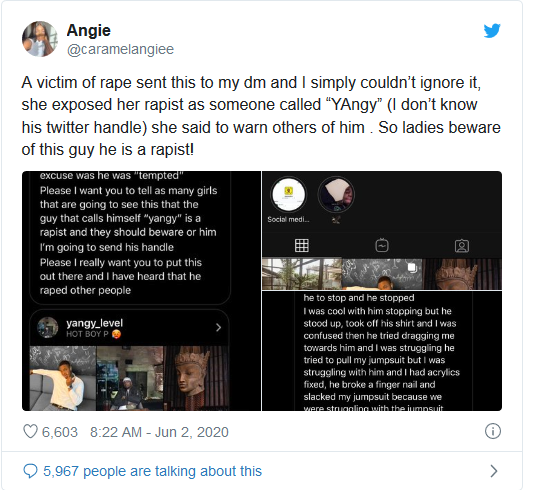Click the yangy_level profile card
Image resolution: width=550 pixels, height=490 pixels.
(x=129, y=327)
